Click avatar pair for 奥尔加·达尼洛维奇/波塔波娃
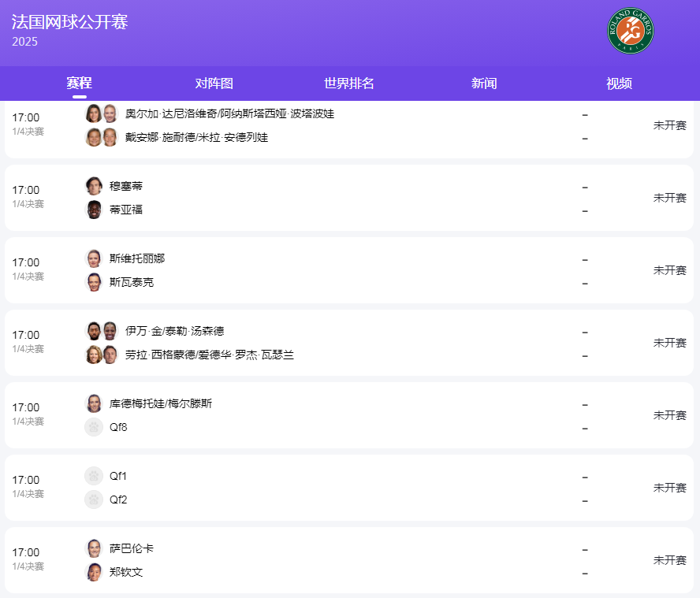 (102, 113)
